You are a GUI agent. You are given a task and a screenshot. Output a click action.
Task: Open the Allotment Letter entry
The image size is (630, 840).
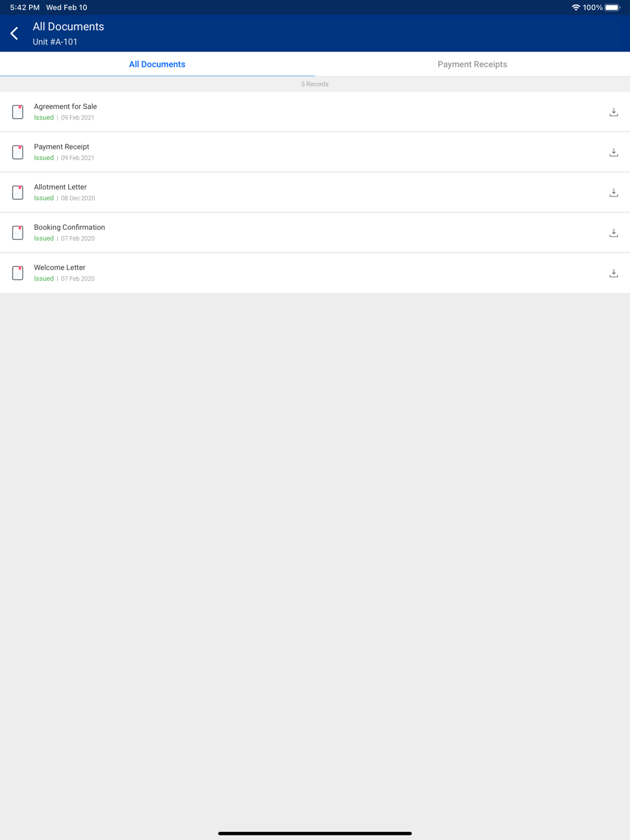(315, 193)
